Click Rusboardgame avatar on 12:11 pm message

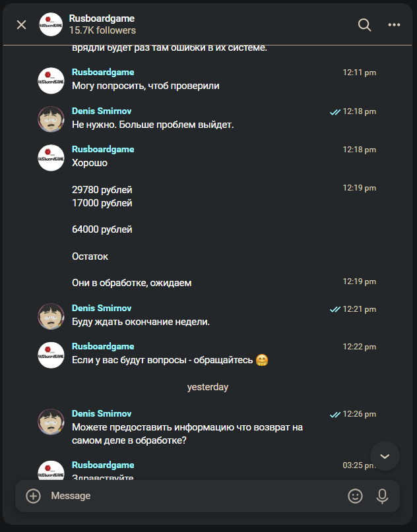51,80
